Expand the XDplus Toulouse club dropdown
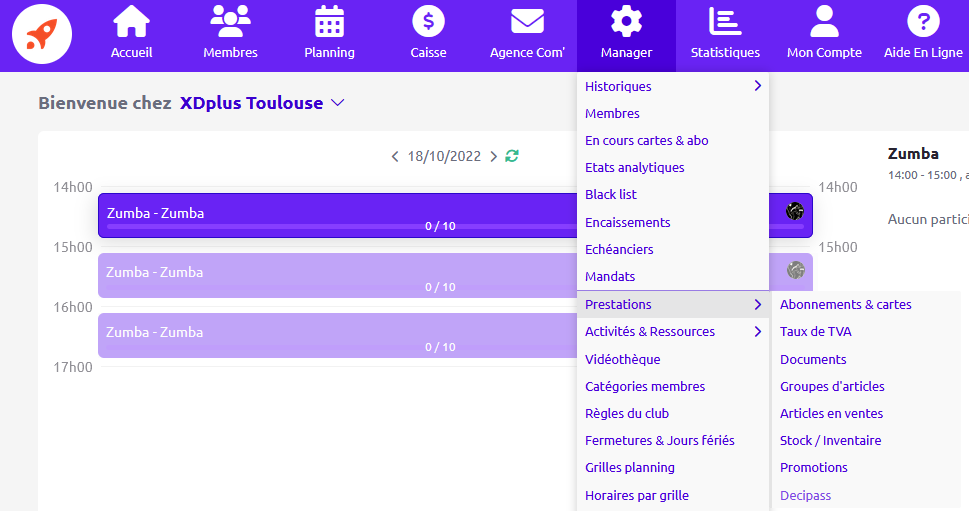Screen dimensions: 969x511 coord(337,103)
